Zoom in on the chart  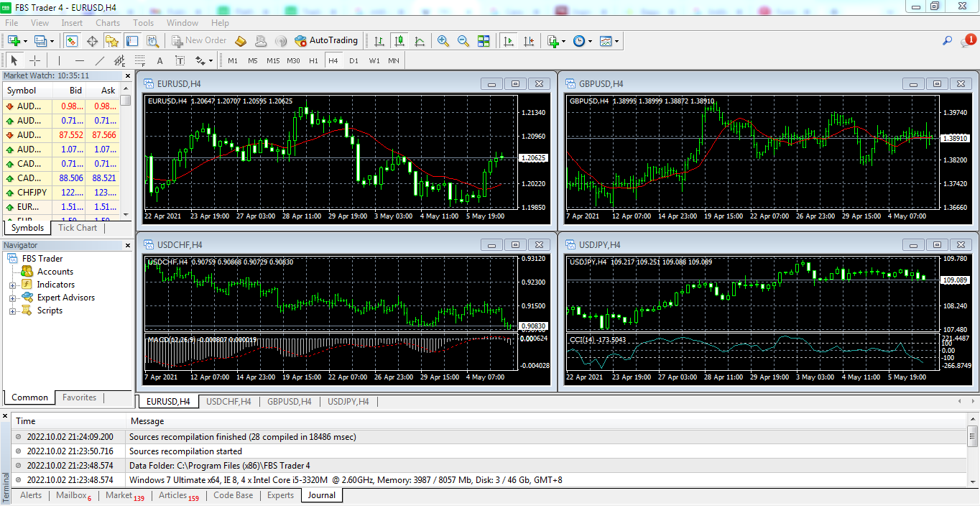443,41
